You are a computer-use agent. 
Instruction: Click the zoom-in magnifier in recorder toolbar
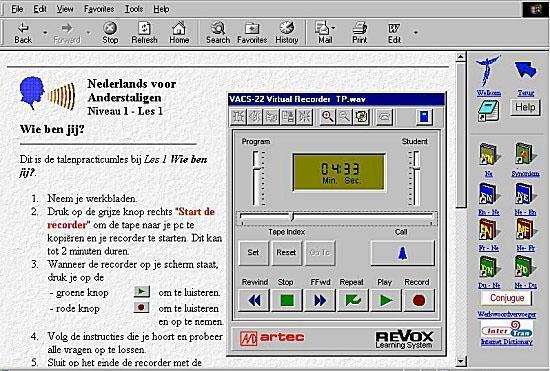[x=327, y=117]
